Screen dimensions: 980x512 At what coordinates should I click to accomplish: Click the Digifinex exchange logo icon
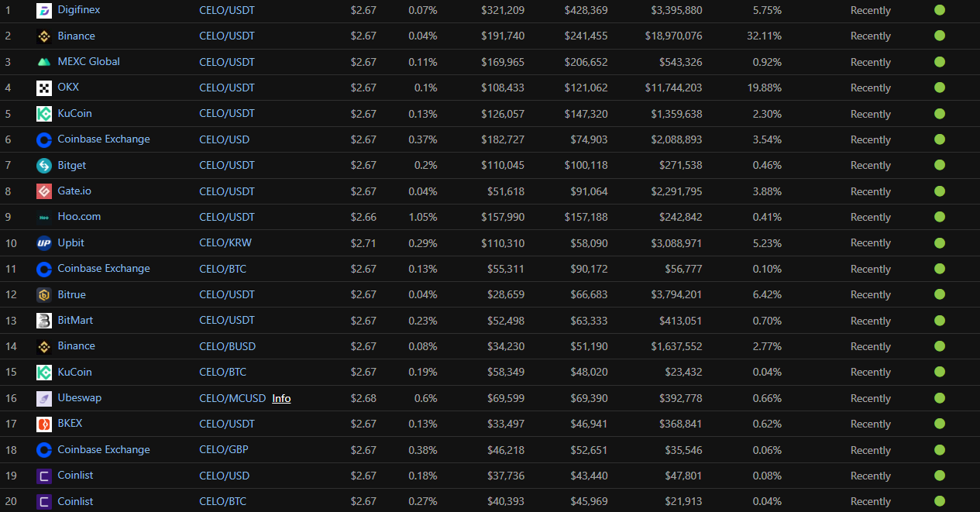[44, 10]
